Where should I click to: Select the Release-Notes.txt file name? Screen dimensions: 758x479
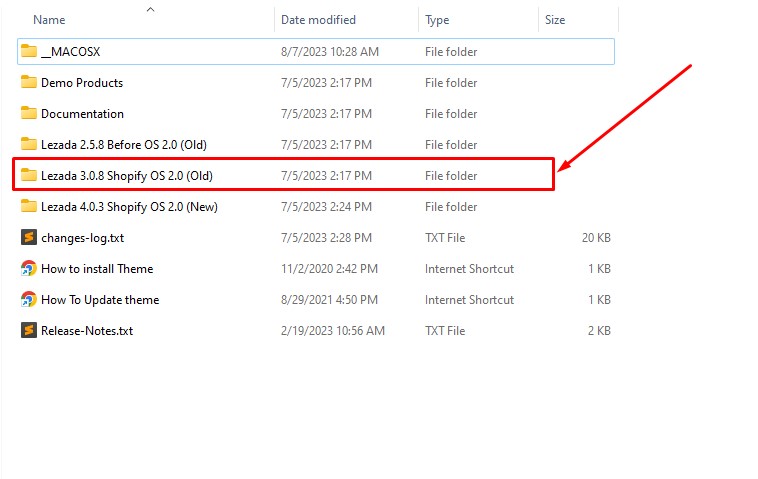coord(87,331)
